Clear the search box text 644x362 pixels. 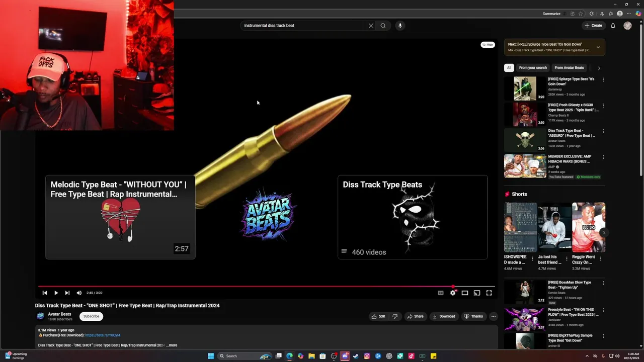[x=371, y=26]
